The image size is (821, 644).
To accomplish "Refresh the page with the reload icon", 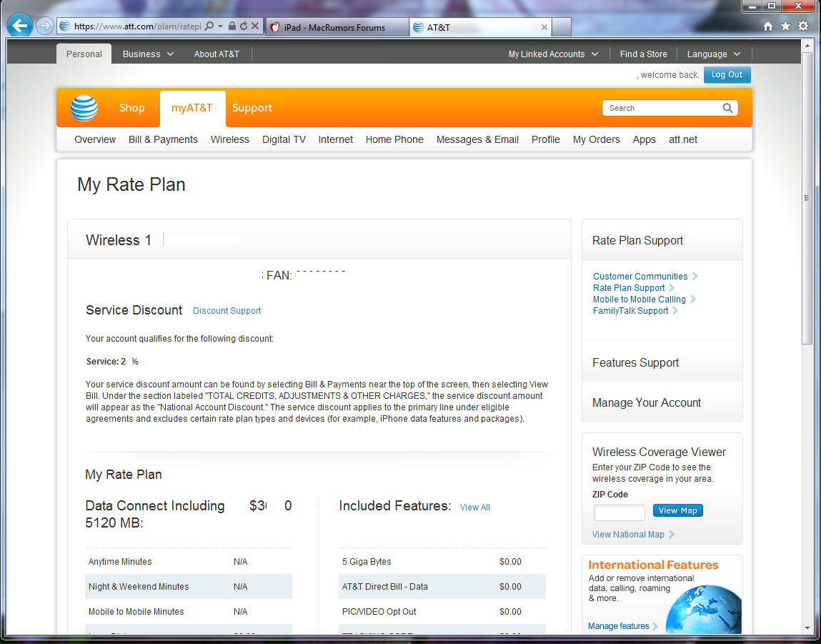I will click(x=244, y=26).
